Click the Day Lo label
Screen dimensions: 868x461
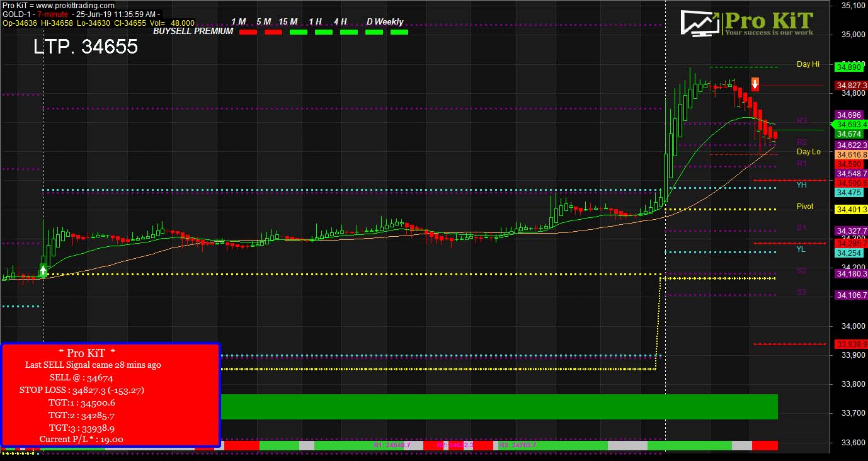809,152
